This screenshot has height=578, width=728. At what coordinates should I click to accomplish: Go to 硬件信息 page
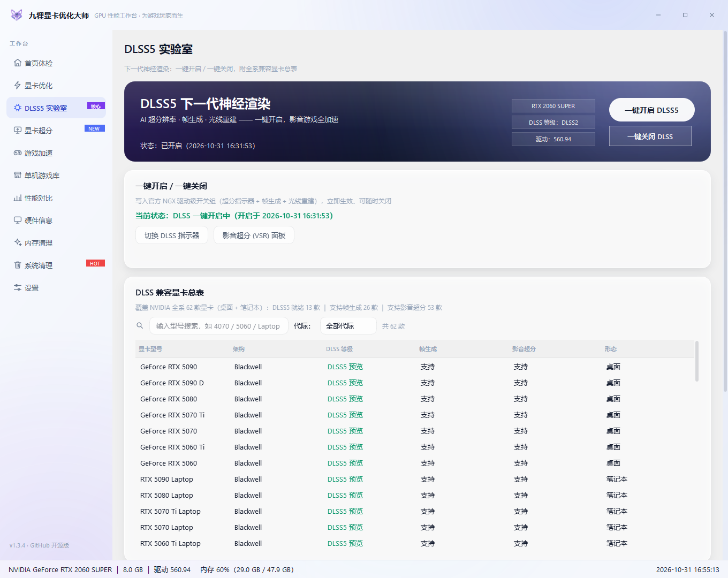tap(56, 220)
